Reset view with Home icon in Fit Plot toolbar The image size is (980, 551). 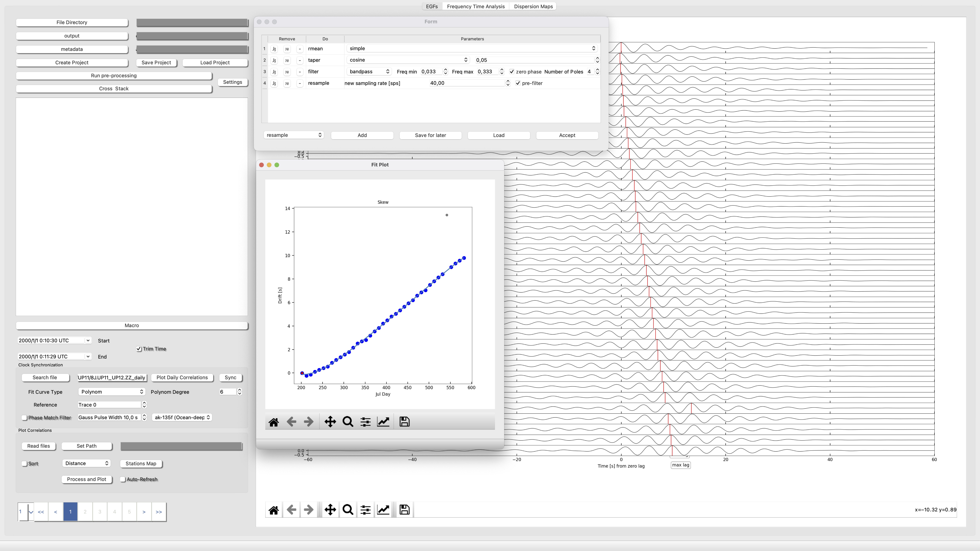tap(274, 422)
